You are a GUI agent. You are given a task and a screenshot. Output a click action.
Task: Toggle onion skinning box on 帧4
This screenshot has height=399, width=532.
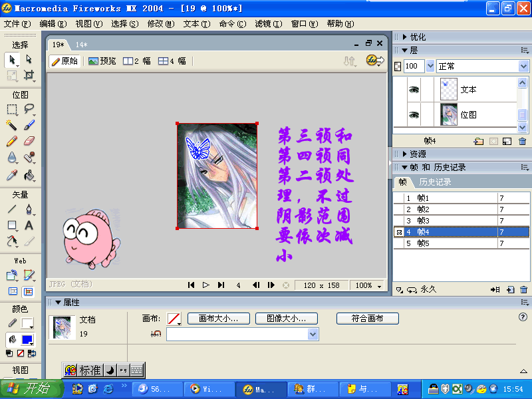(399, 232)
